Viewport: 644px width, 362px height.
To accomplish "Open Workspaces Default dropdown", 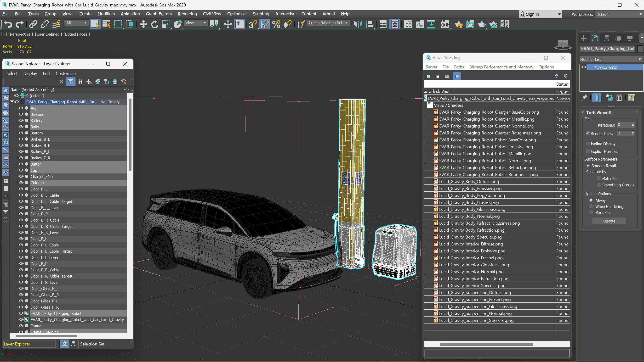I will (x=619, y=14).
